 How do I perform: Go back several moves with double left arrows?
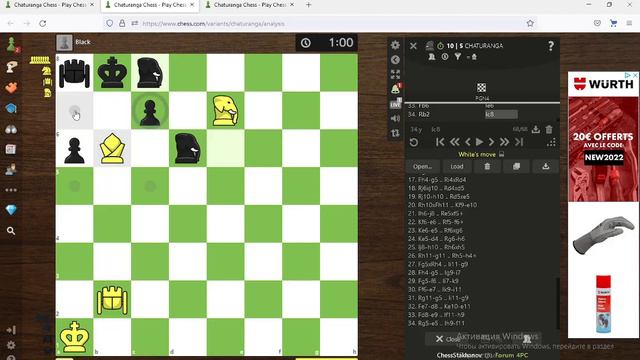coord(454,142)
